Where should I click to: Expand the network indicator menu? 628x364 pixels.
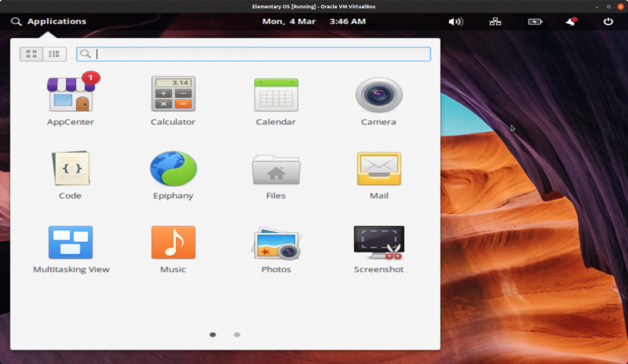pyautogui.click(x=495, y=21)
